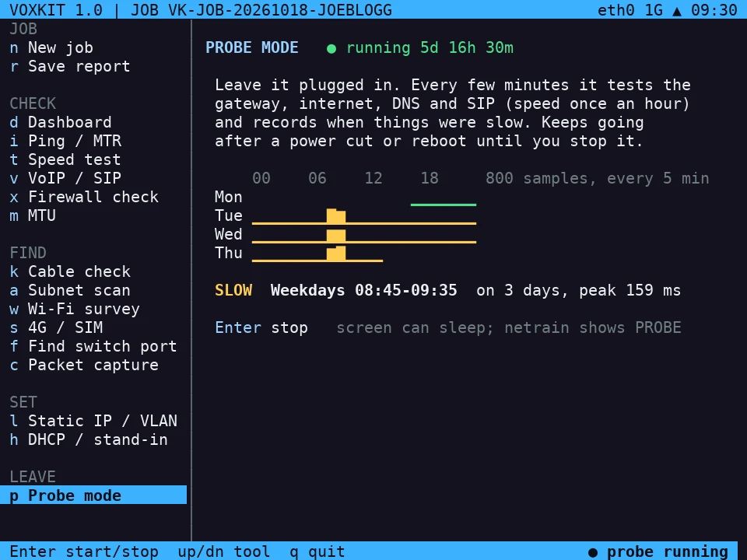Click up/dn tool footer hint
The width and height of the screenshot is (747, 560).
pos(224,551)
